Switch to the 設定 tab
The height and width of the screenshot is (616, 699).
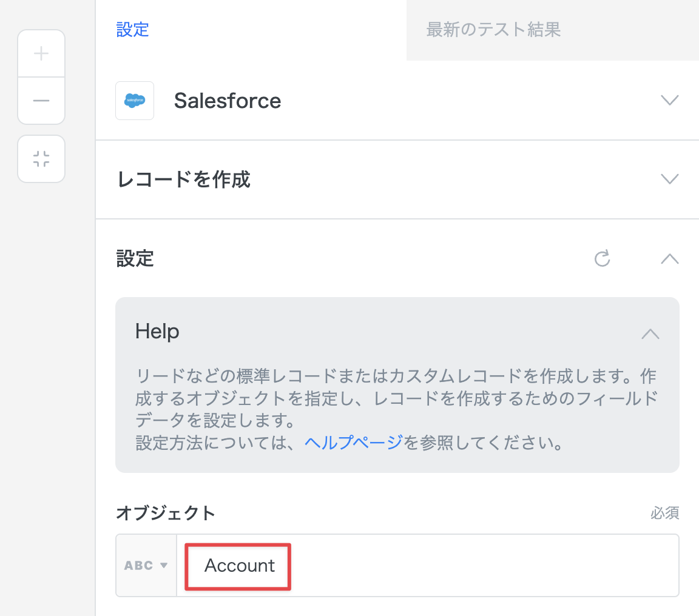tap(133, 30)
